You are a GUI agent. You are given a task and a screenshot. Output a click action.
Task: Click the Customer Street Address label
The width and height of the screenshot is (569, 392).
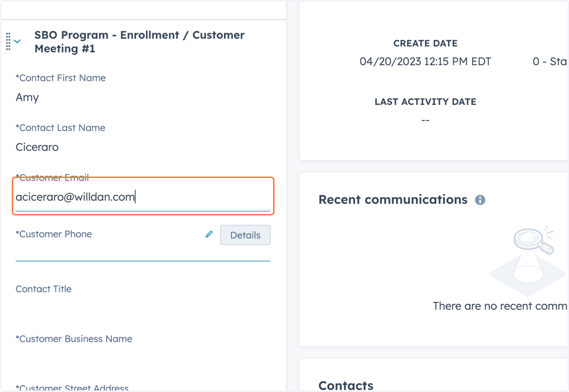[72, 388]
